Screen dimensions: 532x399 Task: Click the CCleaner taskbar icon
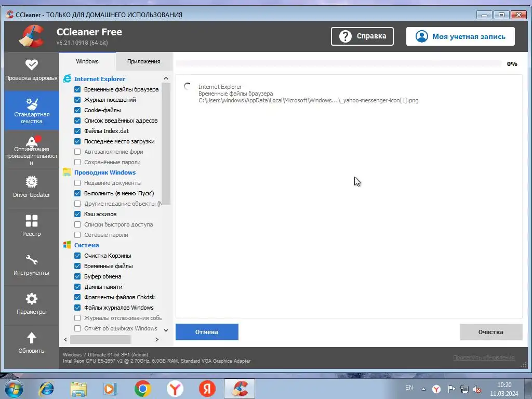tap(240, 389)
